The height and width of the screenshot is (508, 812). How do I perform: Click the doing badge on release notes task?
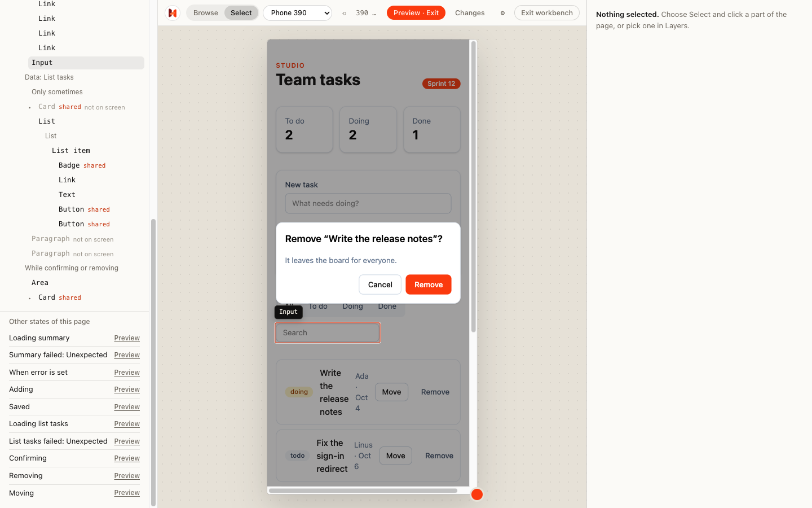(299, 392)
